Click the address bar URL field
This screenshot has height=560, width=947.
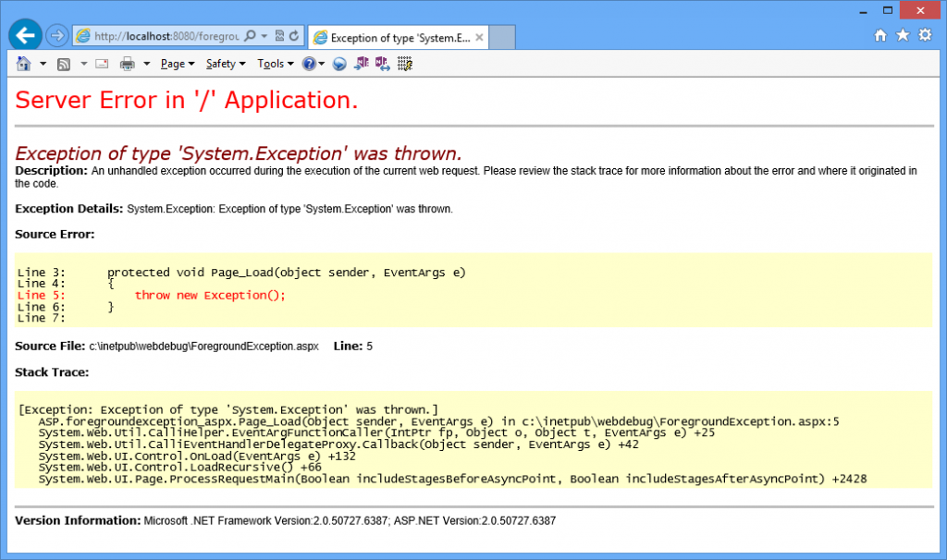[x=166, y=36]
